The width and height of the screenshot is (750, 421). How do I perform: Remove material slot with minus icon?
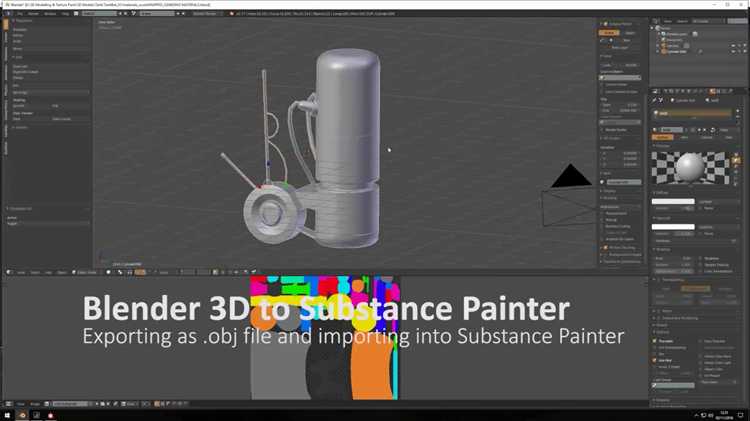coord(737,117)
